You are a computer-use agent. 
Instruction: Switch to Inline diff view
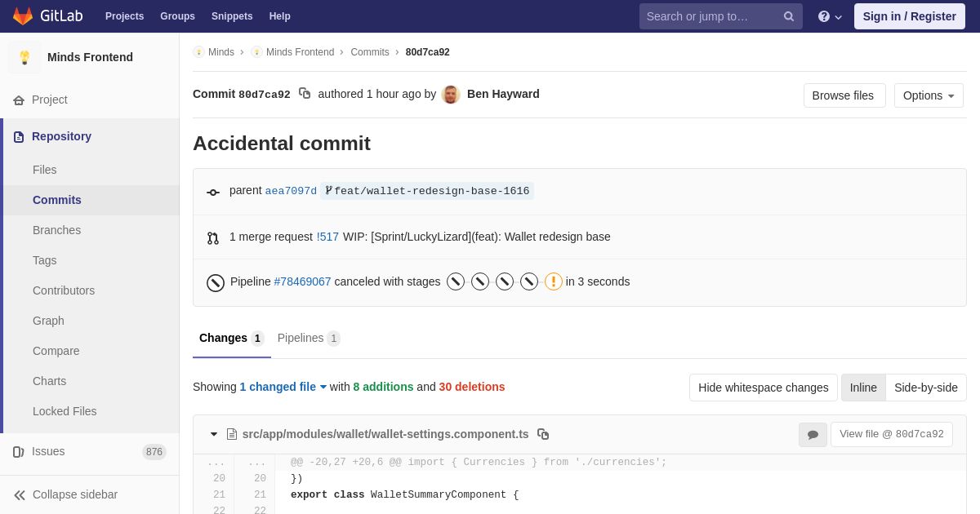click(x=863, y=388)
